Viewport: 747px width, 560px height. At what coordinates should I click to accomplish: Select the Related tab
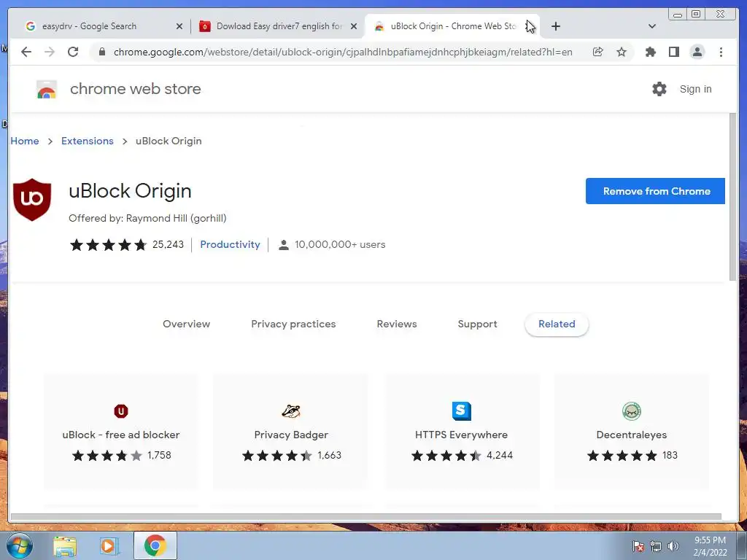[x=557, y=324]
